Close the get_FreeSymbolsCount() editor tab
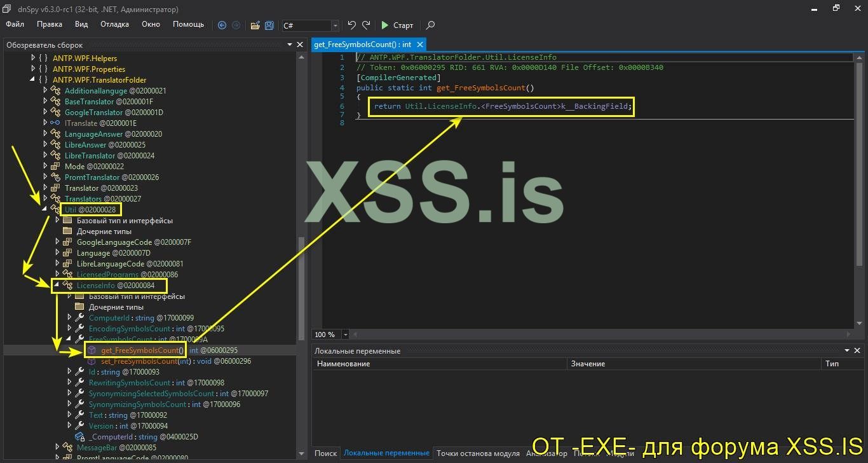Screen dimensions: 868x463 [x=419, y=45]
